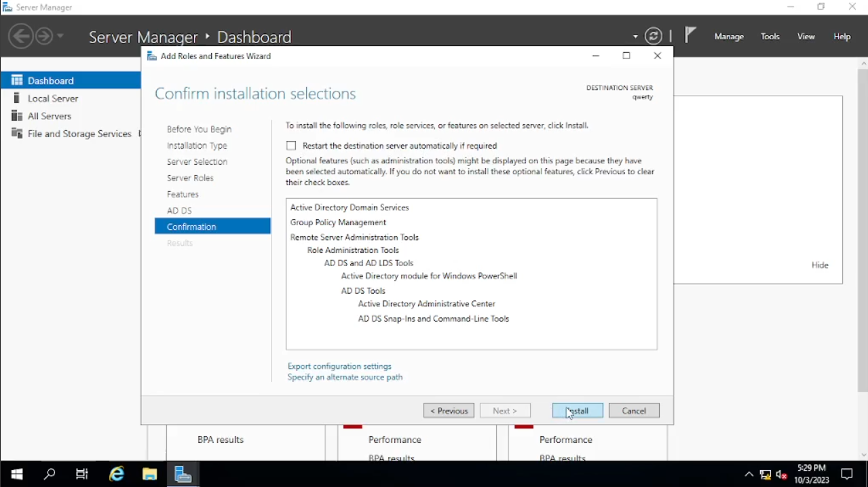
Task: Expand the dropdown left of the refresh icon
Action: (635, 37)
